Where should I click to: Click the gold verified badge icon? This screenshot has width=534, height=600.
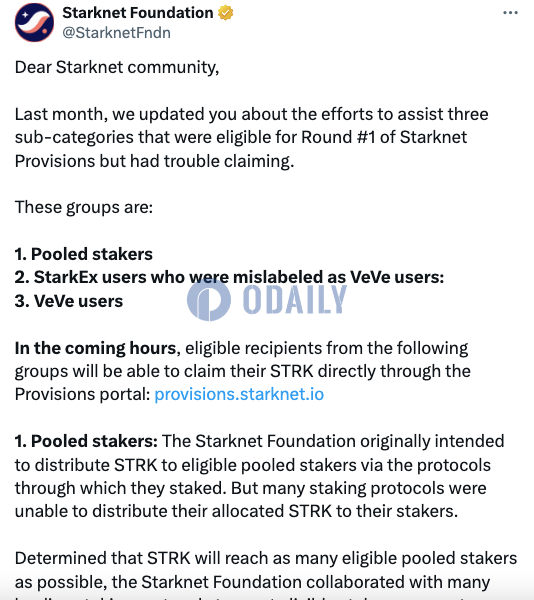[226, 13]
